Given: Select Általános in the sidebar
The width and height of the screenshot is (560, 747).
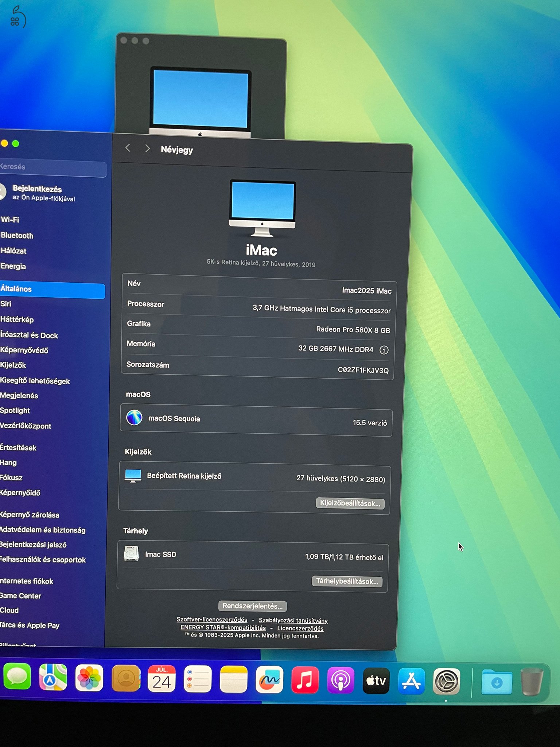Looking at the screenshot, I should [x=52, y=290].
